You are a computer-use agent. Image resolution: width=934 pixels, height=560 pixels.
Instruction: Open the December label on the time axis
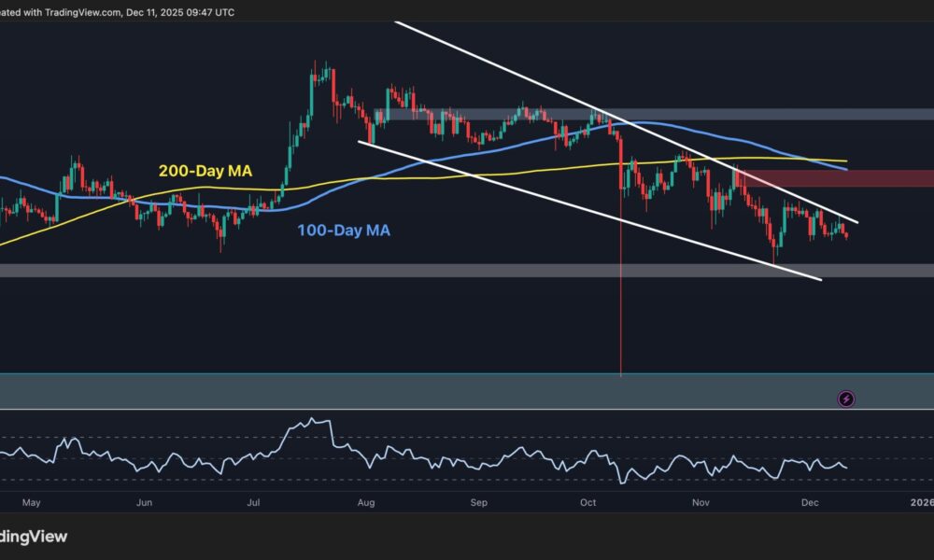[811, 502]
